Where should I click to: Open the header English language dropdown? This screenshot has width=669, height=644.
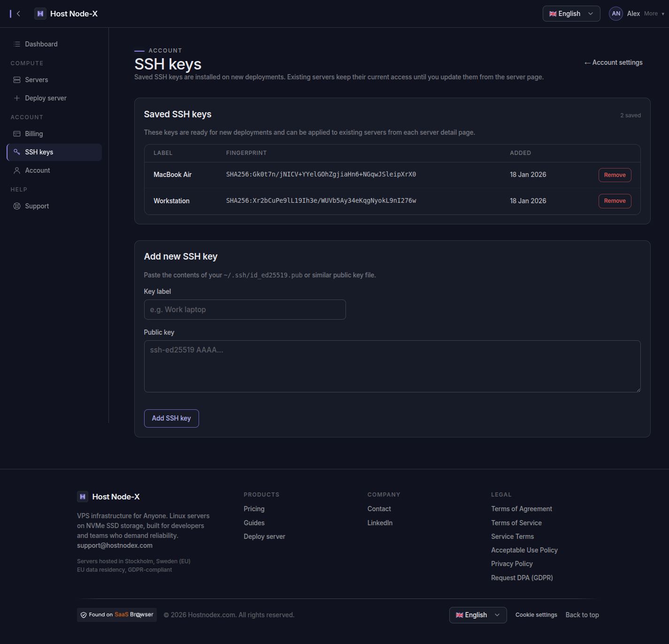571,14
